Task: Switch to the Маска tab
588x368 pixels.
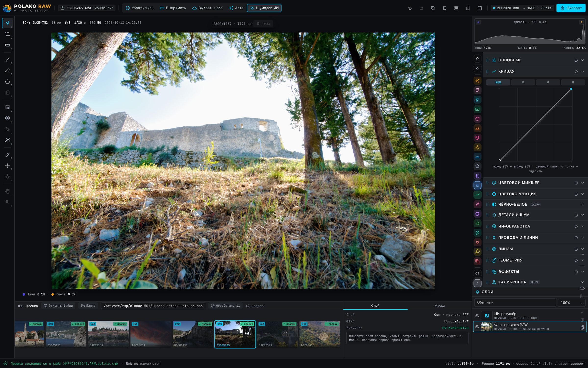Action: point(439,305)
